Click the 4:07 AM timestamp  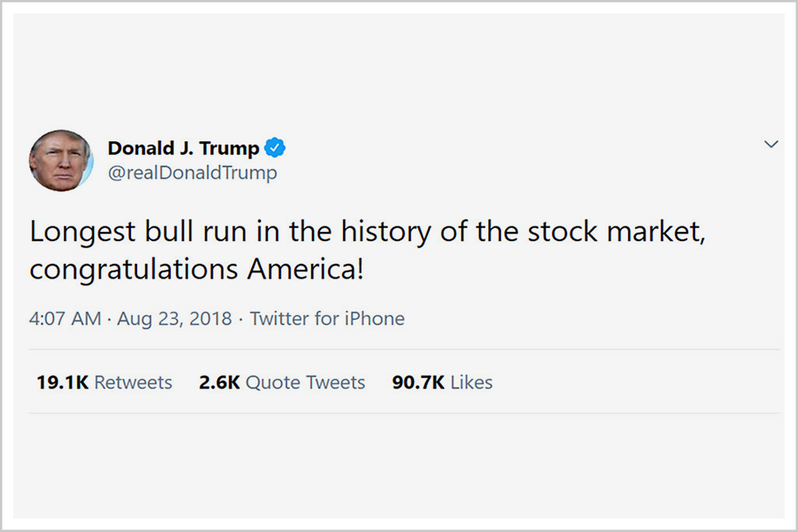[65, 318]
